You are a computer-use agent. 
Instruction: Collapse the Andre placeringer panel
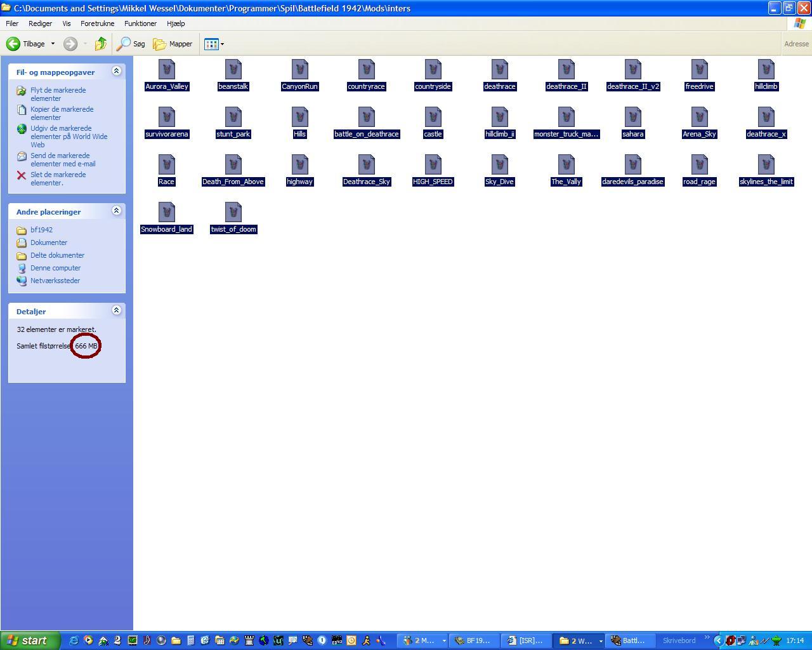point(116,211)
